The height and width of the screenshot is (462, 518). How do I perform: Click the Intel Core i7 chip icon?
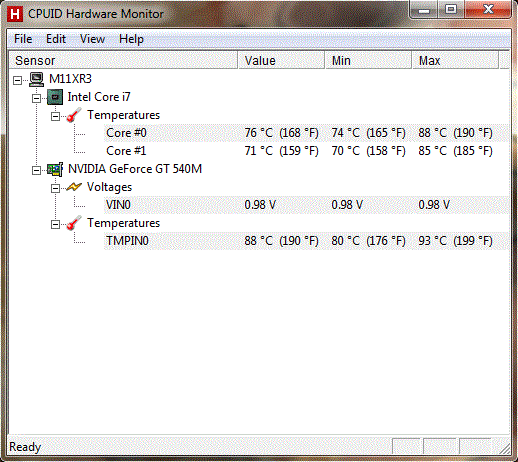[55, 97]
